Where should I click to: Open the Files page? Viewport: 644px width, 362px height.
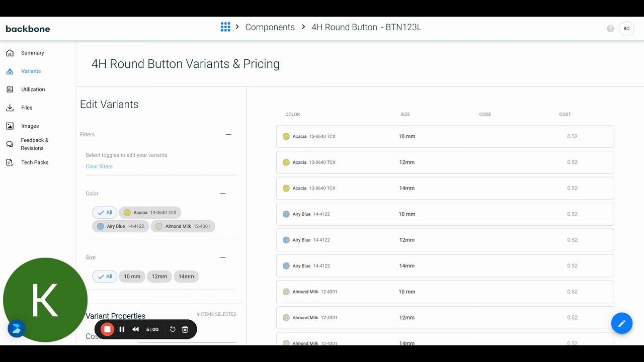(27, 108)
